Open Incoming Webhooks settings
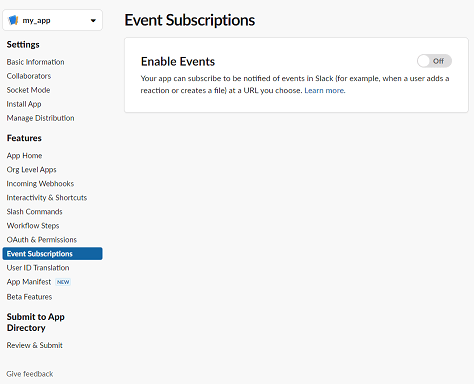This screenshot has height=384, width=474. [x=40, y=184]
